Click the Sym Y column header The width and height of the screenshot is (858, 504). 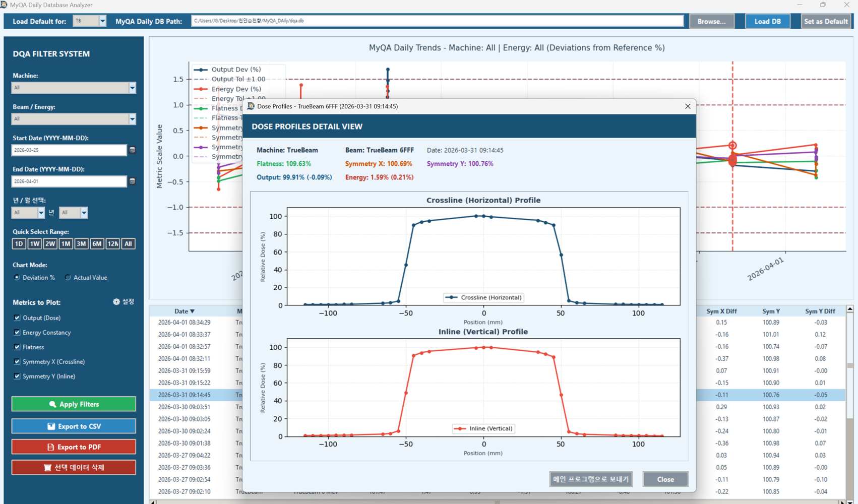pyautogui.click(x=771, y=311)
